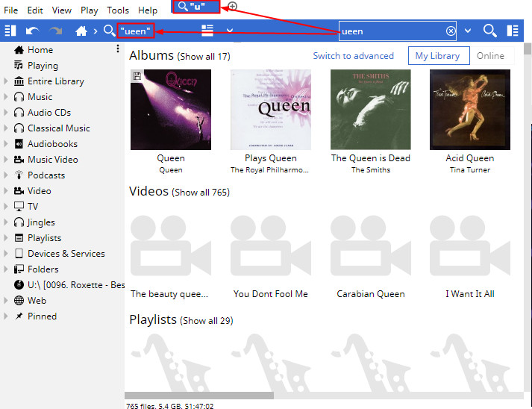Click the Switch to advanced link

(353, 56)
